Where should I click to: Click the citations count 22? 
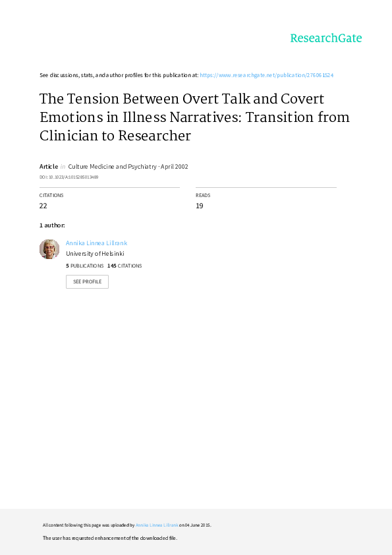click(x=43, y=206)
